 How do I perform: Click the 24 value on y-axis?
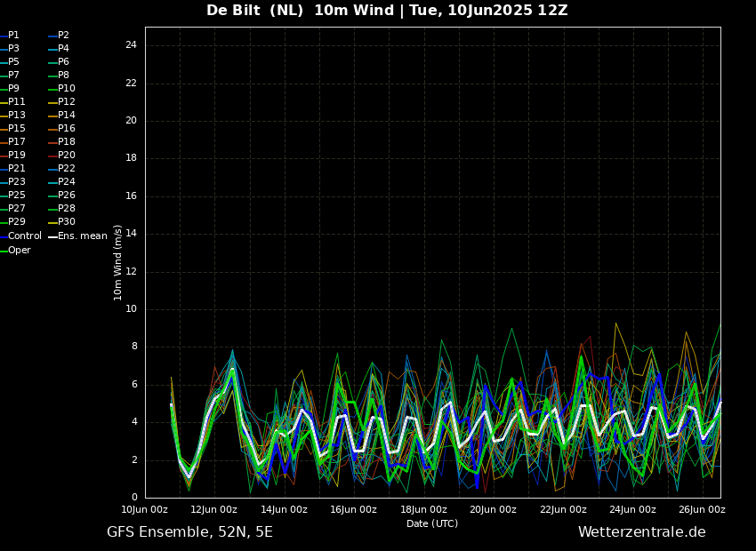click(x=131, y=45)
